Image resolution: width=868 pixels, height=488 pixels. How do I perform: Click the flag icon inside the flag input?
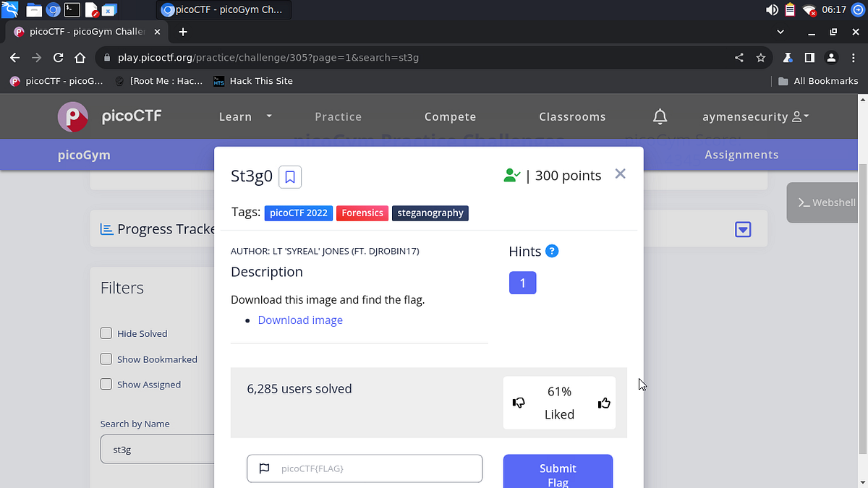[264, 468]
